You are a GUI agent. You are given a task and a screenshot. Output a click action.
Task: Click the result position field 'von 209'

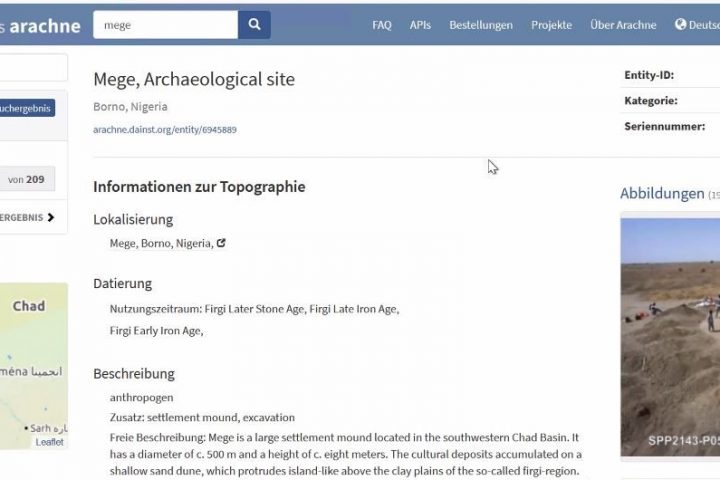click(x=28, y=179)
